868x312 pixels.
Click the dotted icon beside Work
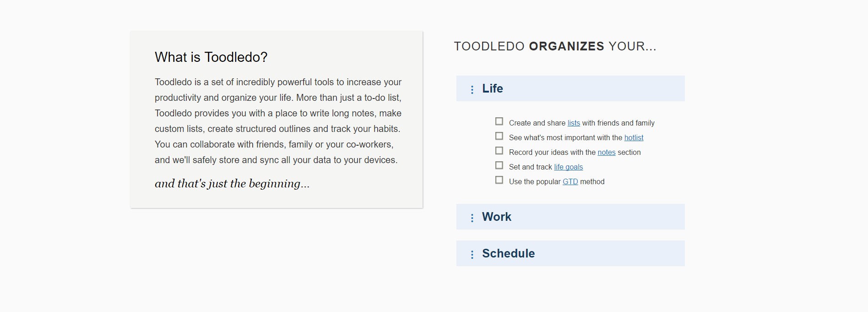pos(472,218)
